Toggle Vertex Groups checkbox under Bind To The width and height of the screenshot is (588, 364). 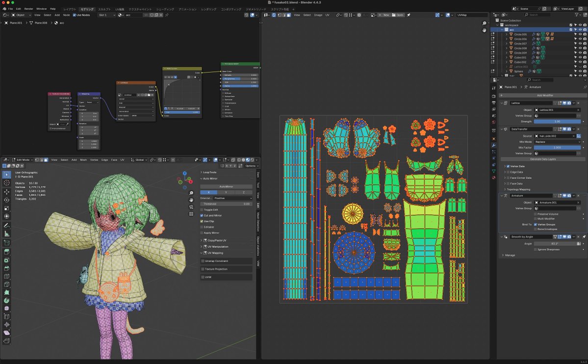(x=535, y=224)
